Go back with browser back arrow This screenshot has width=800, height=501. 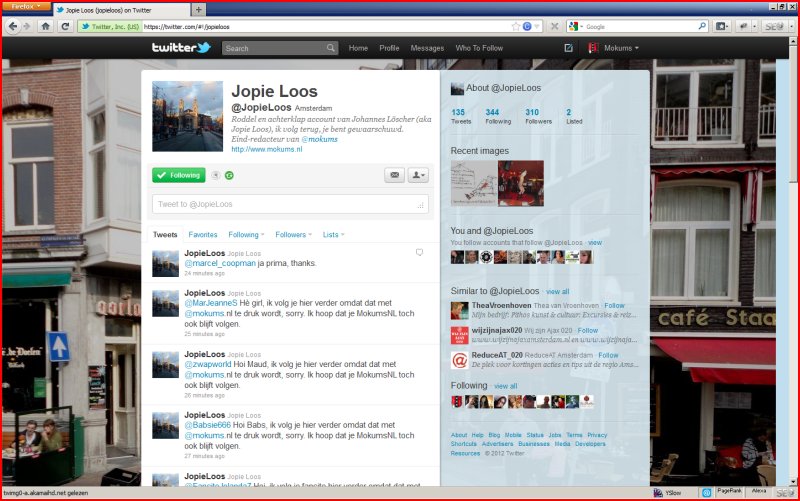[x=13, y=26]
